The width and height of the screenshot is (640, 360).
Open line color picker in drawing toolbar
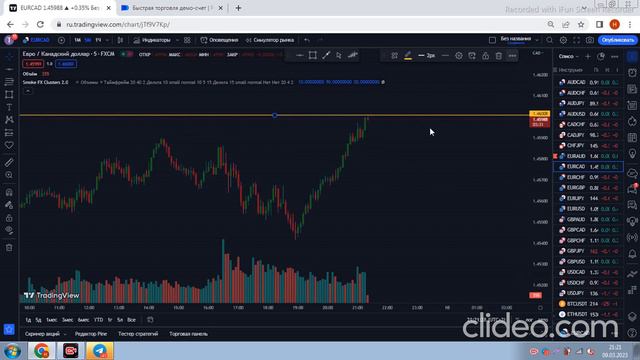tap(408, 56)
